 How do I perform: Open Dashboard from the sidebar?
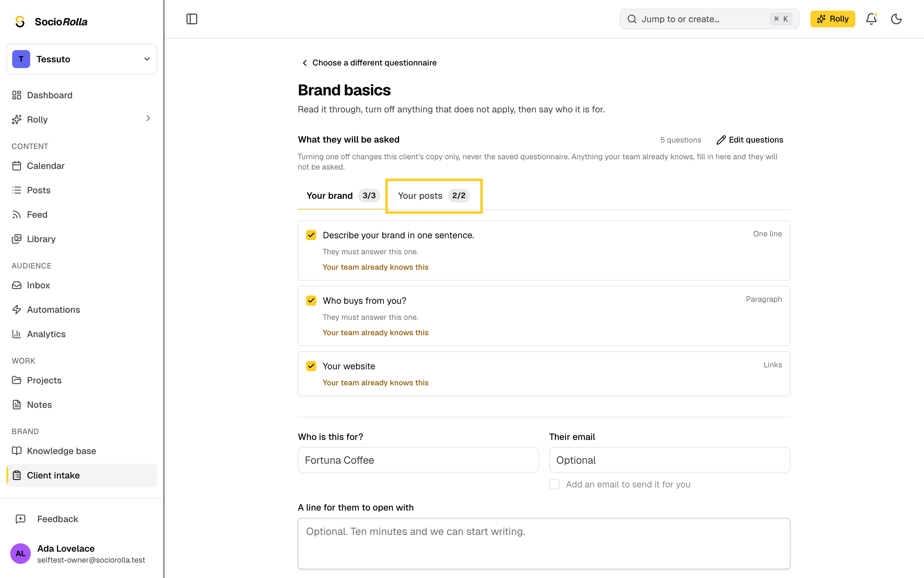tap(82, 95)
